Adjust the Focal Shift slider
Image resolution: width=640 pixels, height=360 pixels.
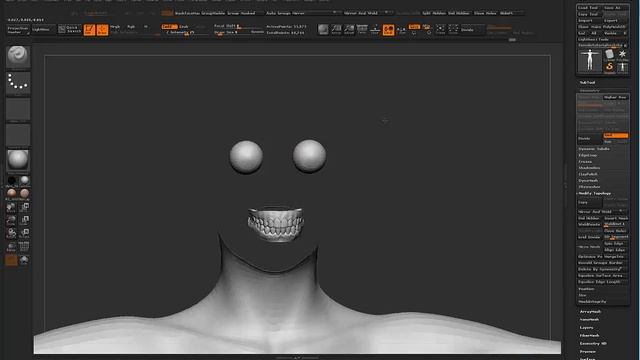tap(238, 26)
